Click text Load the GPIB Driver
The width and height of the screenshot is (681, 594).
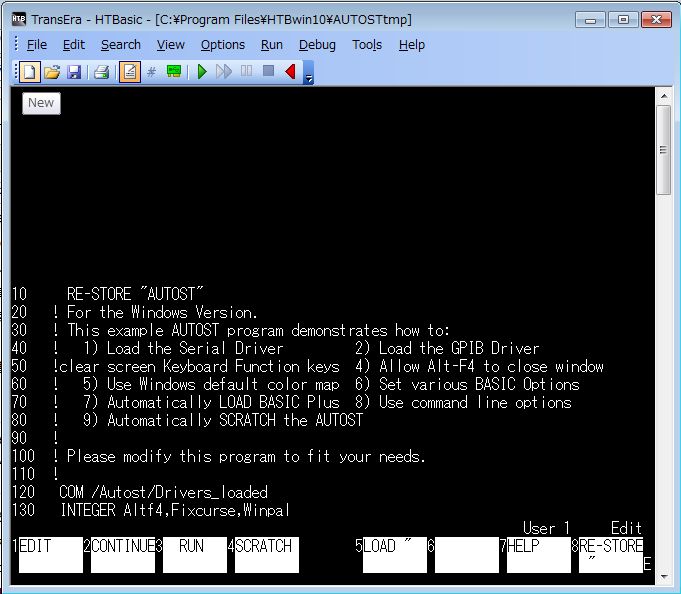point(459,348)
